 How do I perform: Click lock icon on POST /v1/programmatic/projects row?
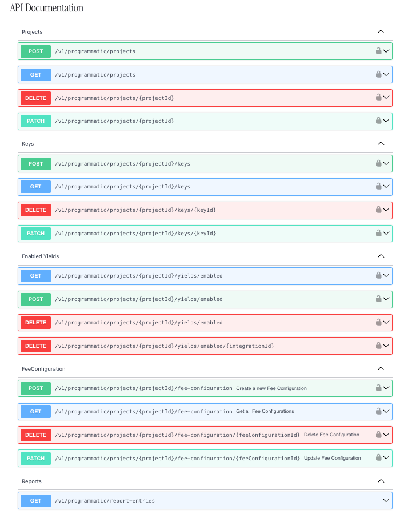point(378,51)
